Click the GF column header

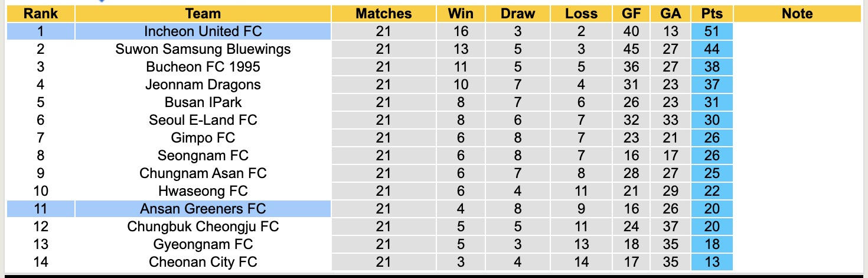tap(631, 14)
